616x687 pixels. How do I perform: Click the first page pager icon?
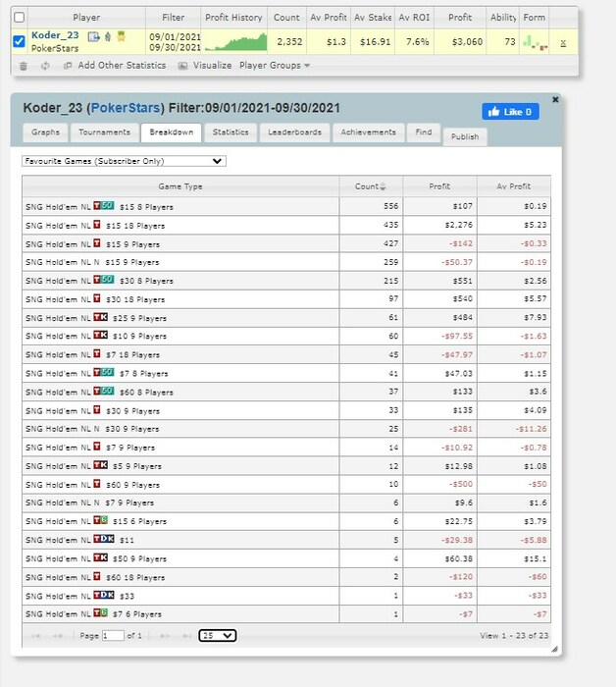pos(36,636)
